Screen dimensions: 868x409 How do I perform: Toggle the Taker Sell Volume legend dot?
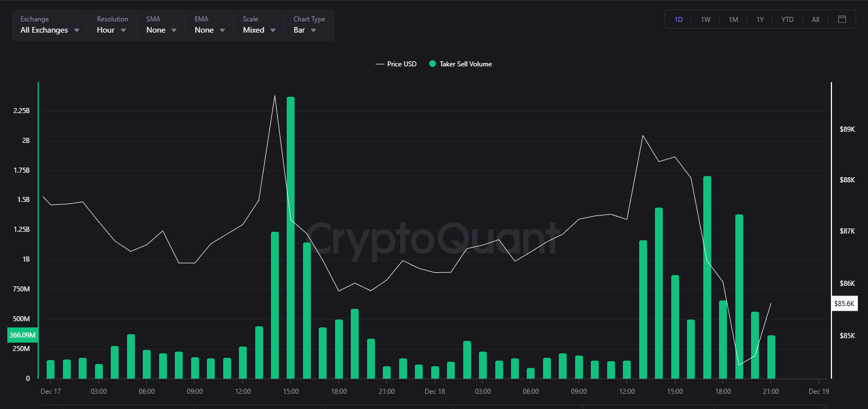click(432, 64)
